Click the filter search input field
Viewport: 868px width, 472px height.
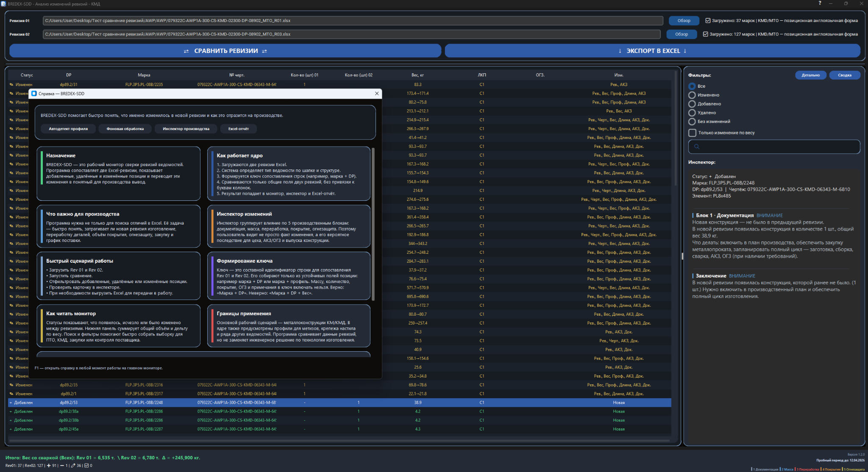pyautogui.click(x=774, y=147)
